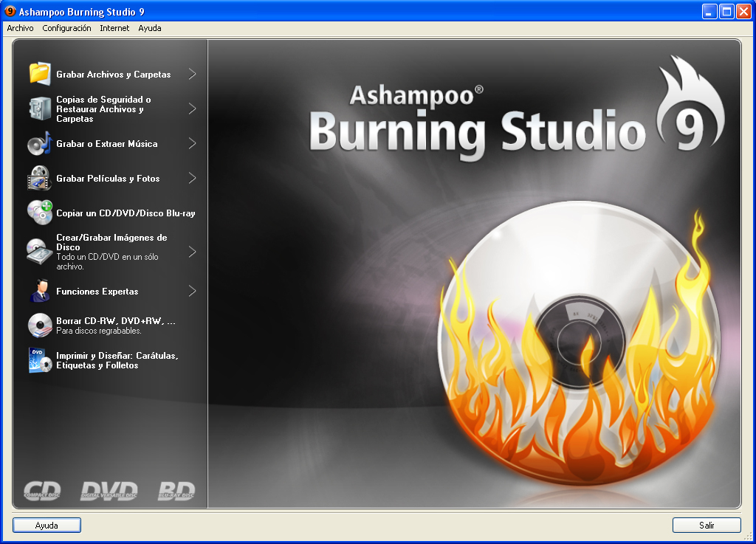This screenshot has width=756, height=544.
Task: Open the Ayuda menu in menu bar
Action: tap(149, 28)
